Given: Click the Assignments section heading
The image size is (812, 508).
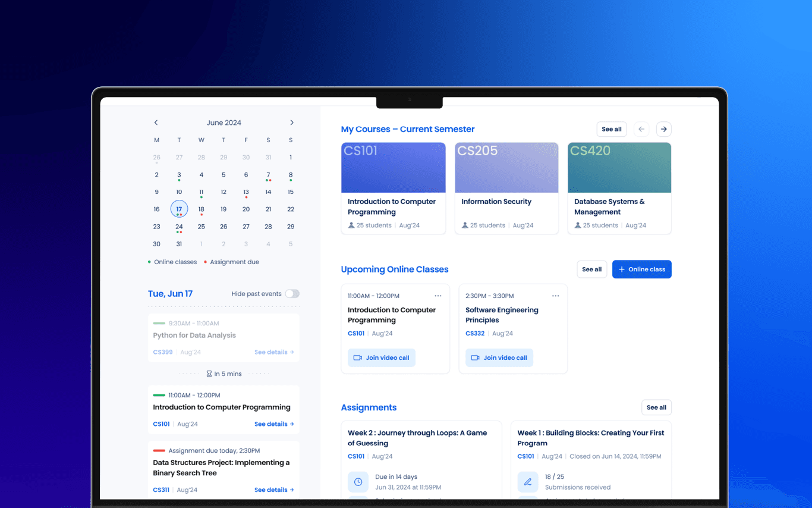Looking at the screenshot, I should point(369,407).
